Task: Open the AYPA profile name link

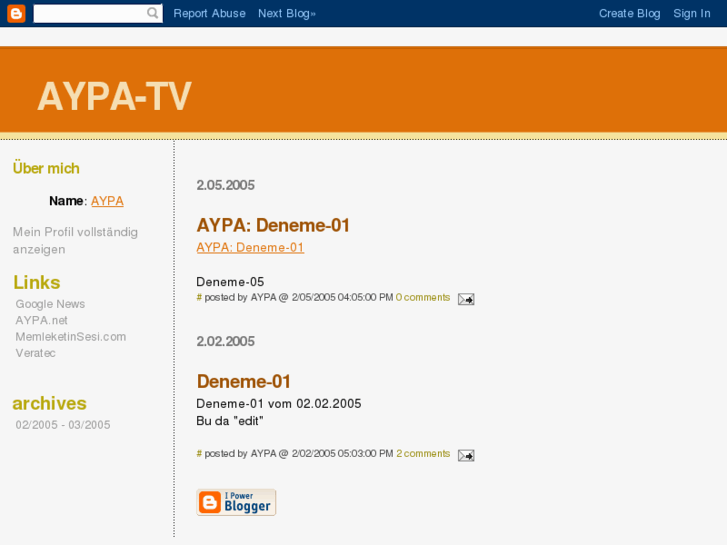Action: 107,201
